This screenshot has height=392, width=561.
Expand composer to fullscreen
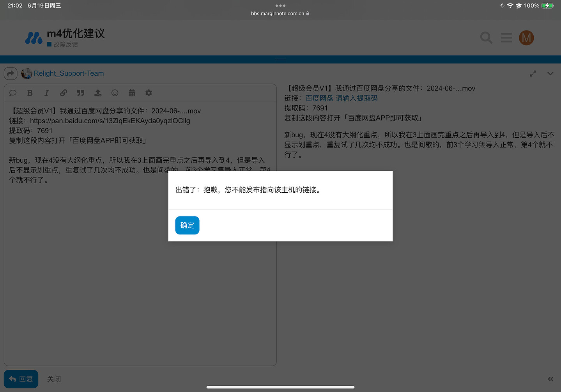533,73
